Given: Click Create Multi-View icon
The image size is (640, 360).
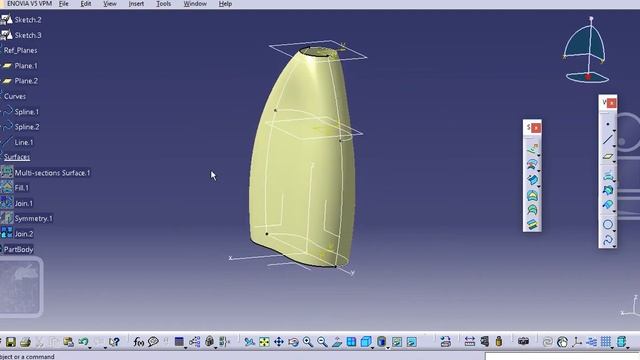Looking at the screenshot, I should tap(351, 342).
